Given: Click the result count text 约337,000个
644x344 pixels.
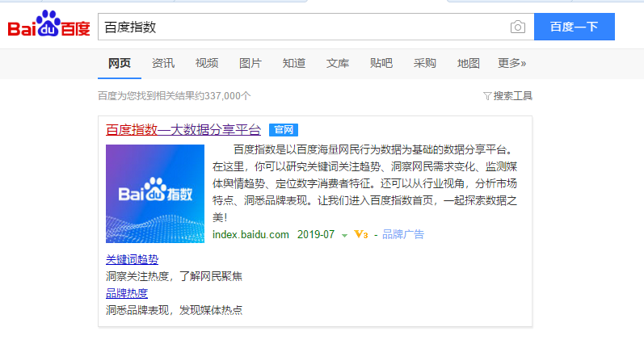Looking at the screenshot, I should click(222, 96).
